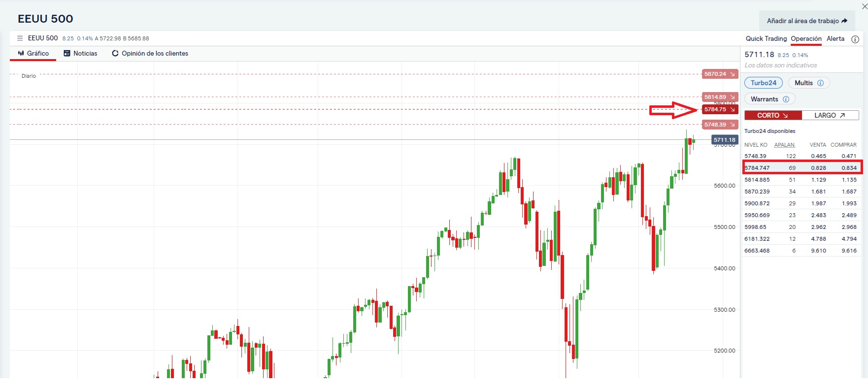Open the Alerta tab
The image size is (868, 389).
coord(835,38)
